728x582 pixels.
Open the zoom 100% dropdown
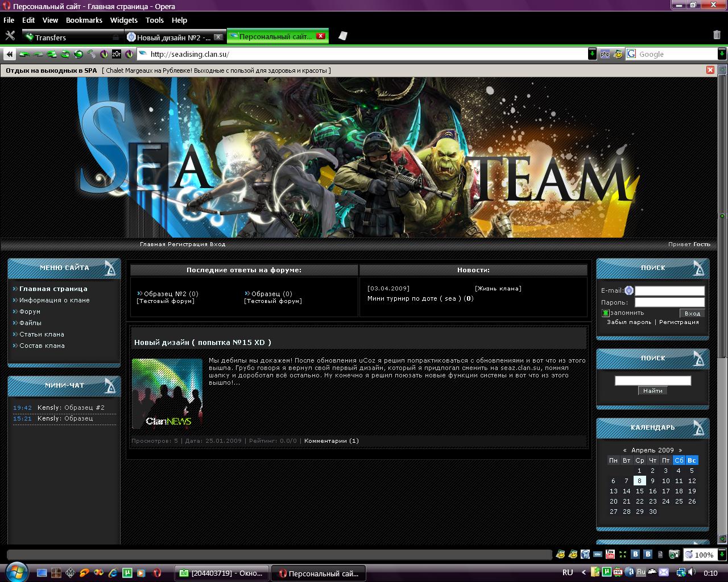click(722, 554)
